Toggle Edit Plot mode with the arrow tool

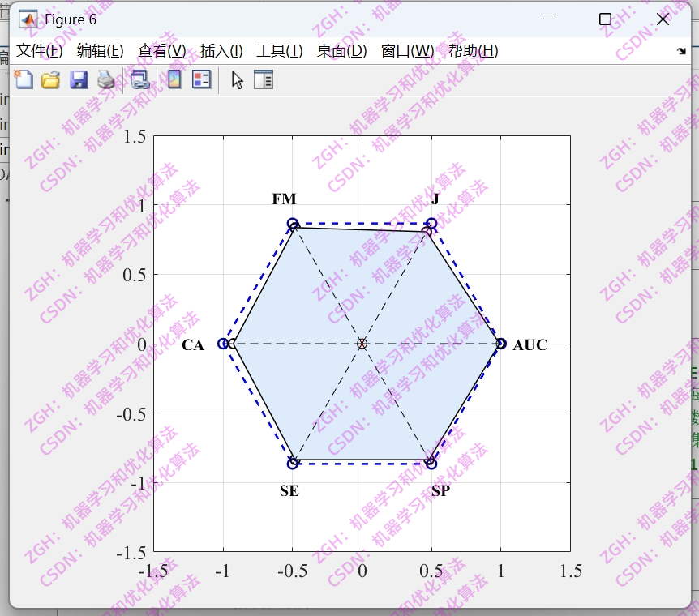click(x=238, y=79)
